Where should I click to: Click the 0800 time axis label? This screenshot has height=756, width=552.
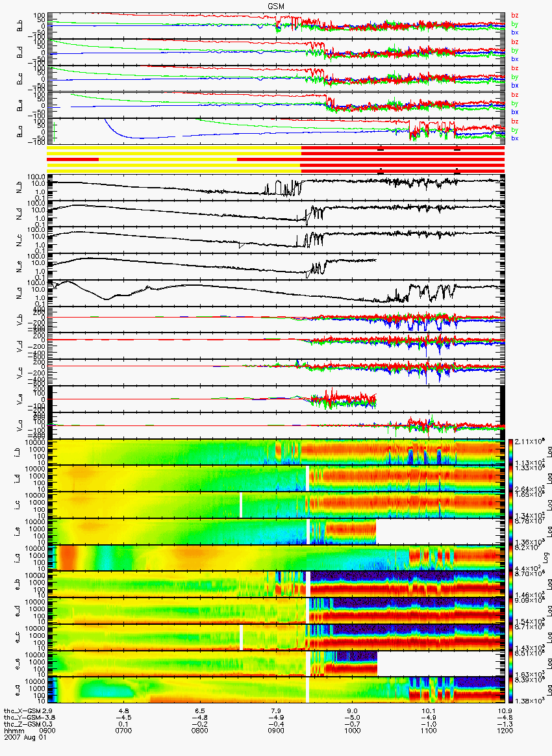(x=200, y=731)
